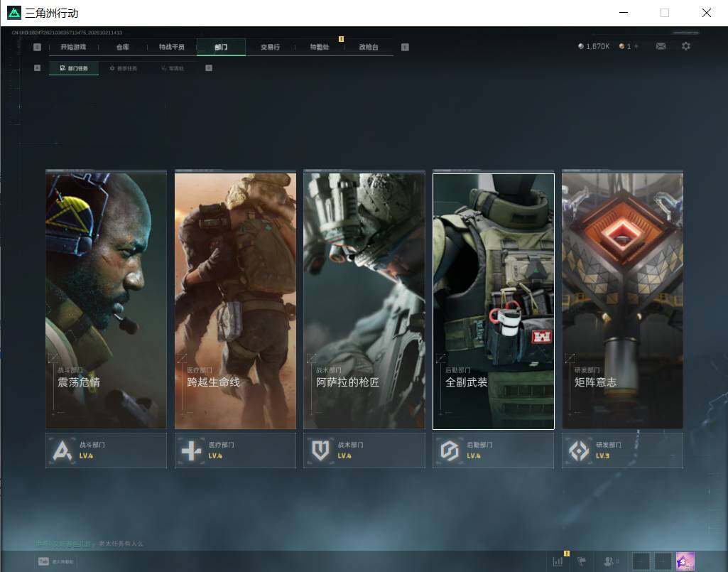Open the 震荡危情 mission card
This screenshot has width=728, height=572.
(107, 301)
